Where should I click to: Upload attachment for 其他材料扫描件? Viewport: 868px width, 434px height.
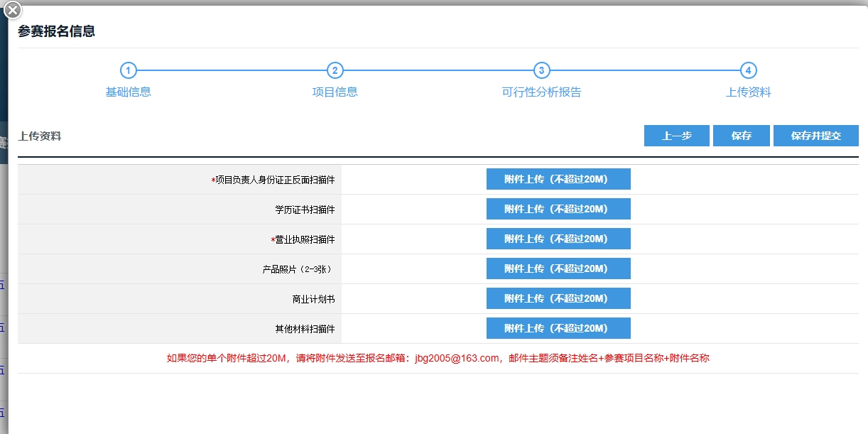(x=558, y=328)
